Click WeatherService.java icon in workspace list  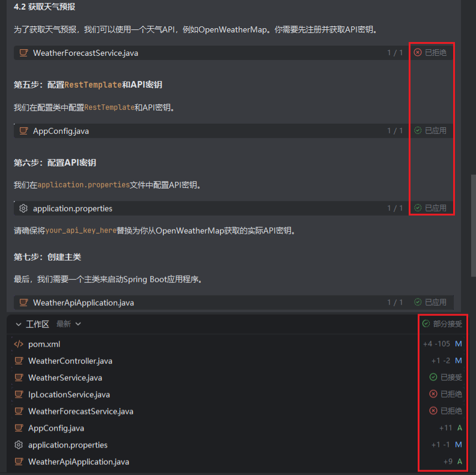click(19, 378)
